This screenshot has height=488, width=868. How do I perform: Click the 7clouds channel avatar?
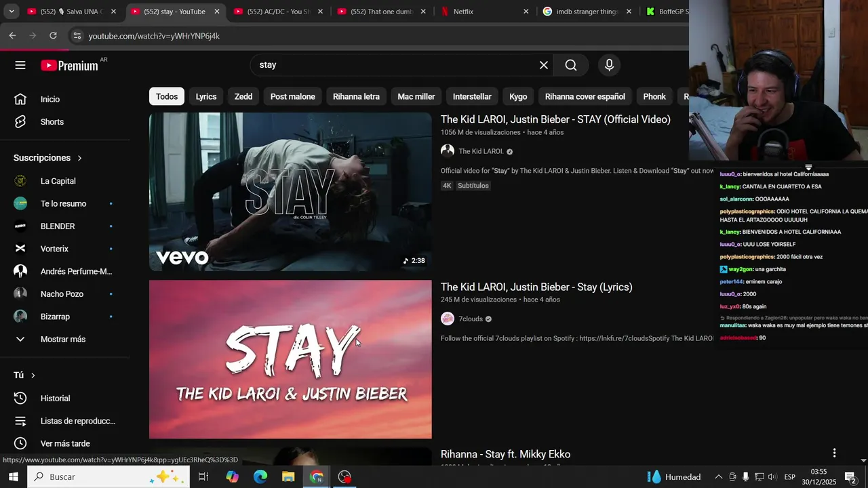point(448,319)
